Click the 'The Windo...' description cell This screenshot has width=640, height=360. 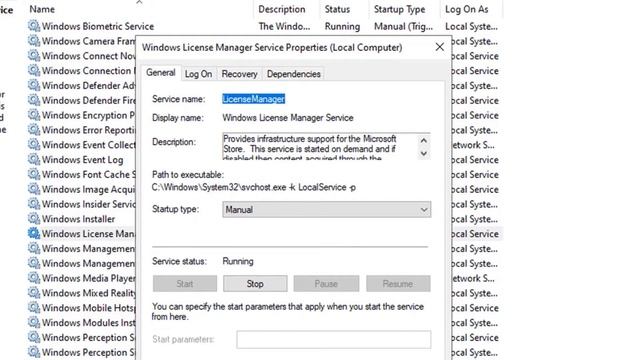point(284,26)
